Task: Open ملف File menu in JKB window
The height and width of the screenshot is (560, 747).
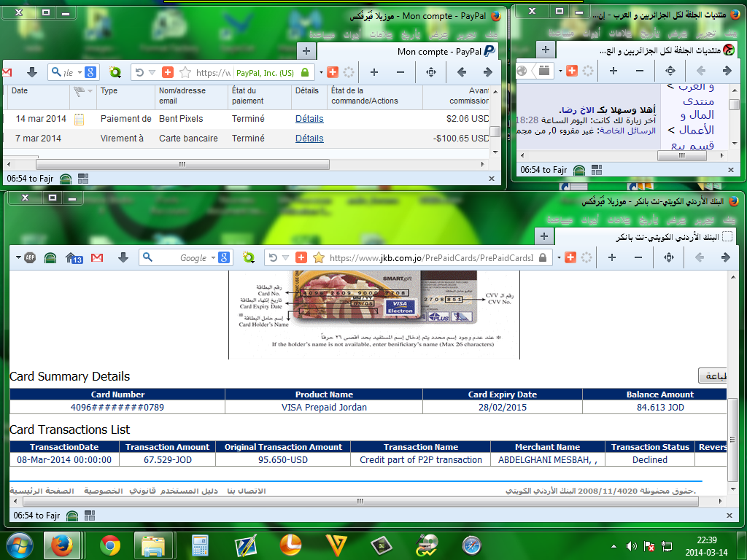Action: click(x=729, y=219)
